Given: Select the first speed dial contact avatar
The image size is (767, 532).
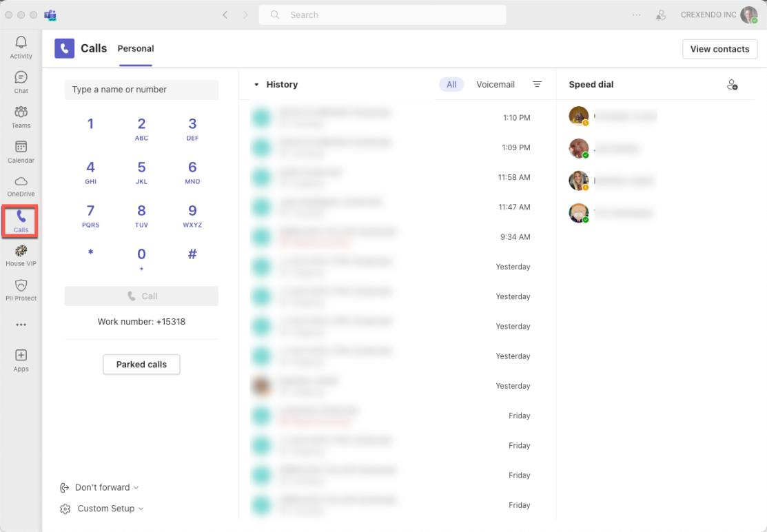Looking at the screenshot, I should [579, 116].
